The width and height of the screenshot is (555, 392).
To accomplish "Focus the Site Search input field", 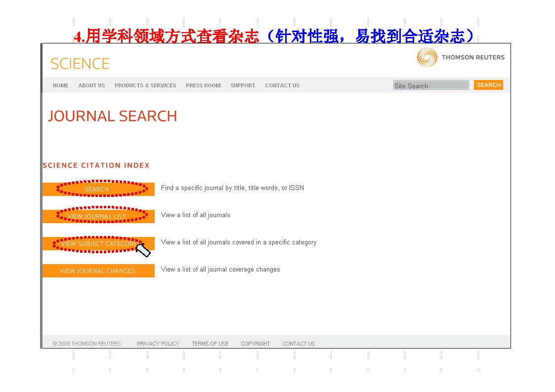I will (x=430, y=85).
